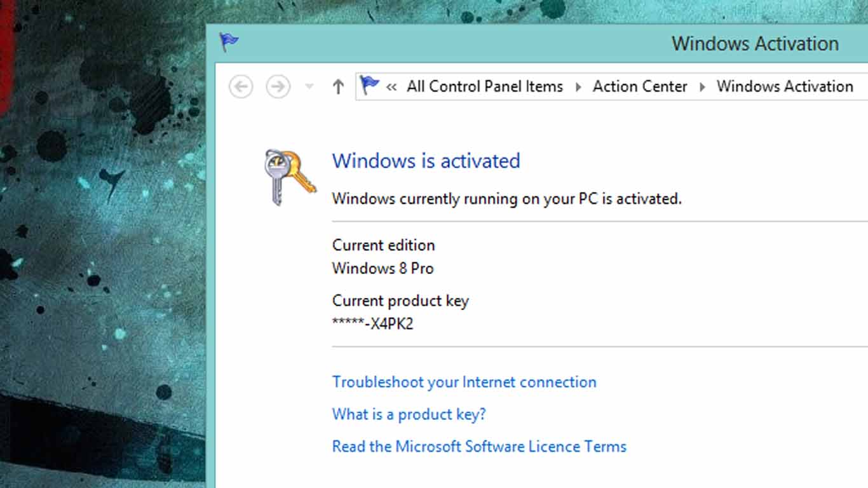868x488 pixels.
Task: Read the Microsoft Software Licence Terms
Action: [479, 446]
